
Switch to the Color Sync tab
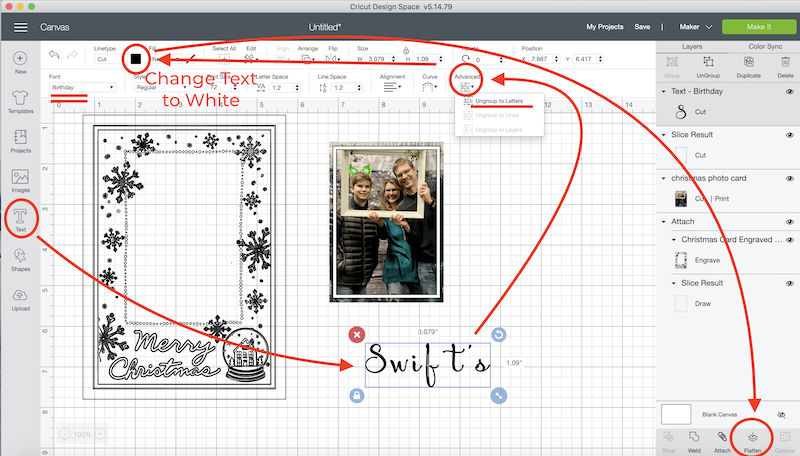(765, 46)
